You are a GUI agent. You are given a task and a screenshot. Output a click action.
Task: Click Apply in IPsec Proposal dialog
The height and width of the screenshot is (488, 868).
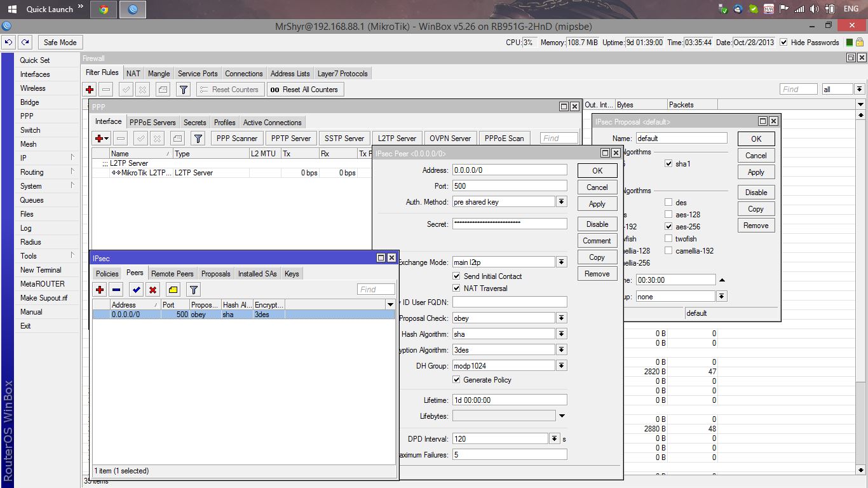click(x=756, y=172)
